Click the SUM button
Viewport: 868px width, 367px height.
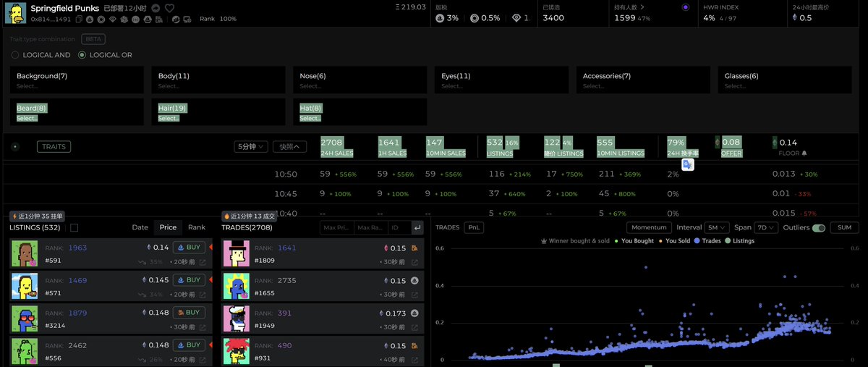tap(844, 227)
